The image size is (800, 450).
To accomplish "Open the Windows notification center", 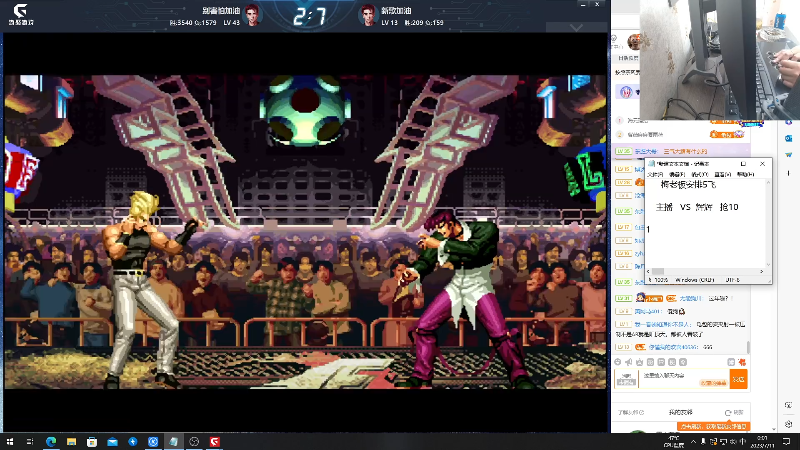I will pyautogui.click(x=786, y=442).
